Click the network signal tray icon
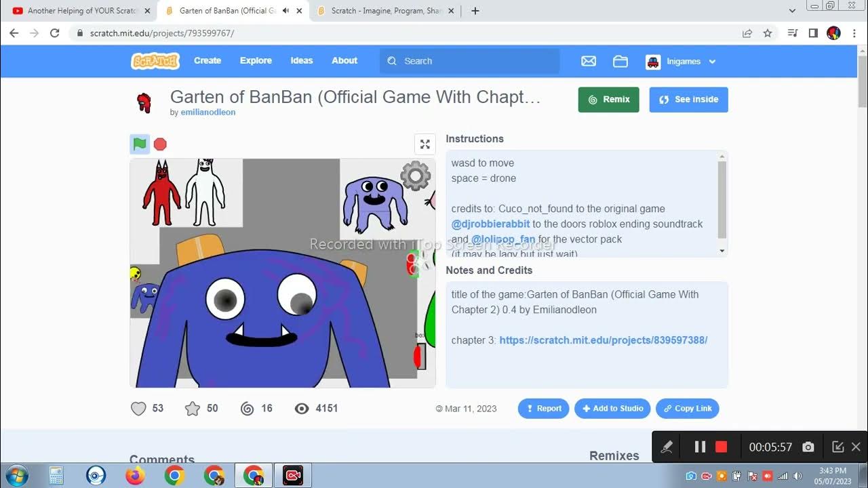The image size is (868, 488). point(783,476)
